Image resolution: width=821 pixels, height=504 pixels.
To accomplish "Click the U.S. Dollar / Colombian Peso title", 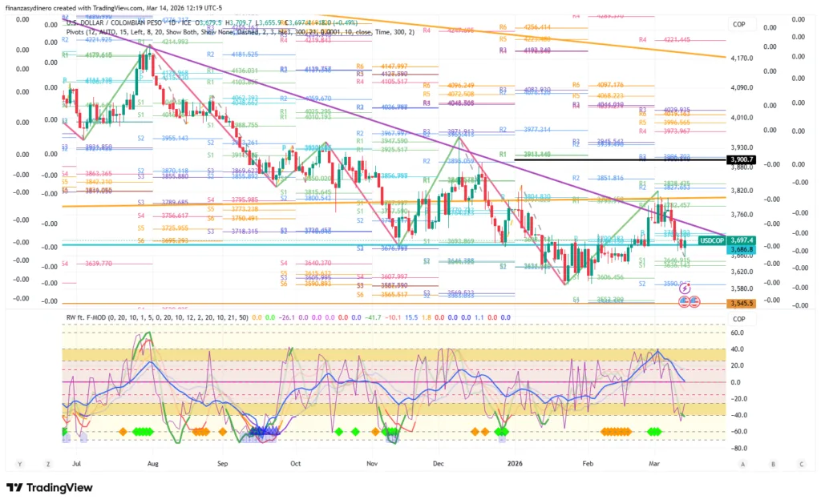I will tap(120, 22).
